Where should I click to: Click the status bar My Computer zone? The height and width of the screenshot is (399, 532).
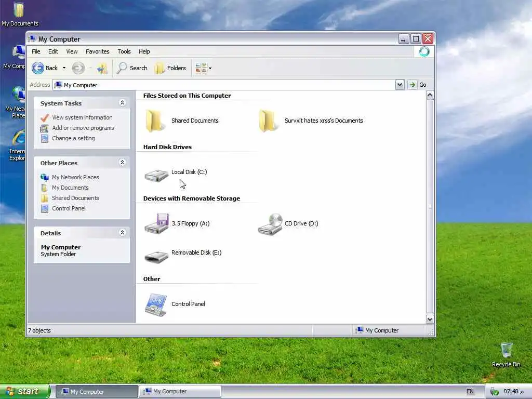click(389, 330)
